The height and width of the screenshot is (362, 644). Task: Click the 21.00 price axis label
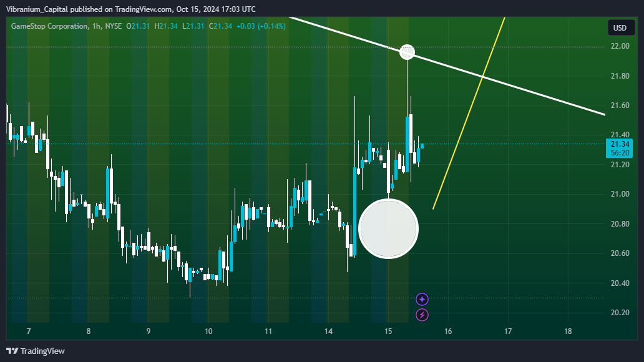click(620, 194)
